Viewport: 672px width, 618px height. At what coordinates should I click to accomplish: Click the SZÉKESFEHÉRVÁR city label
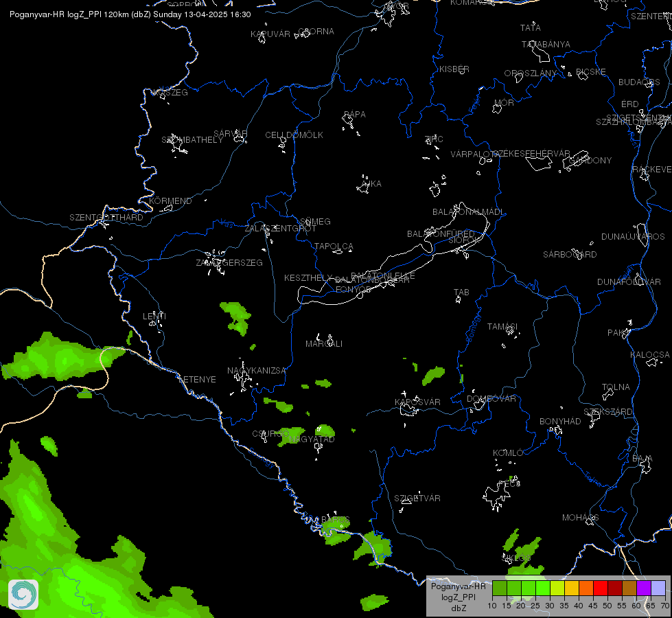531,154
